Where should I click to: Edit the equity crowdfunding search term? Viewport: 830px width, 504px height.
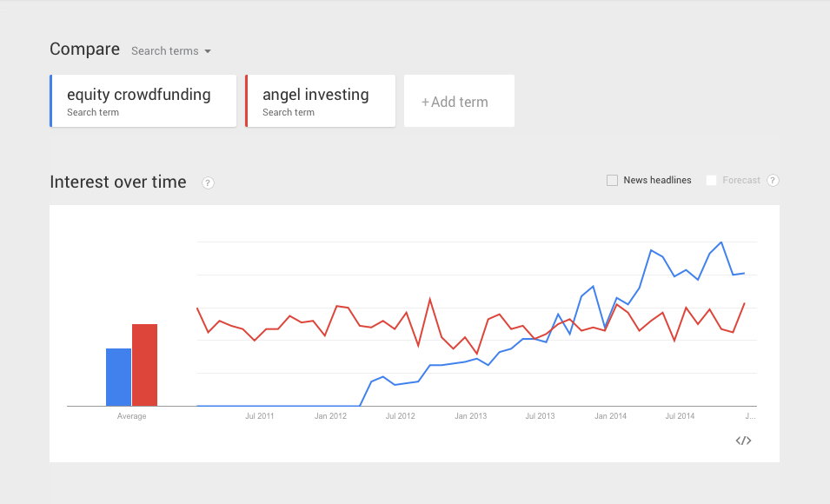point(143,101)
